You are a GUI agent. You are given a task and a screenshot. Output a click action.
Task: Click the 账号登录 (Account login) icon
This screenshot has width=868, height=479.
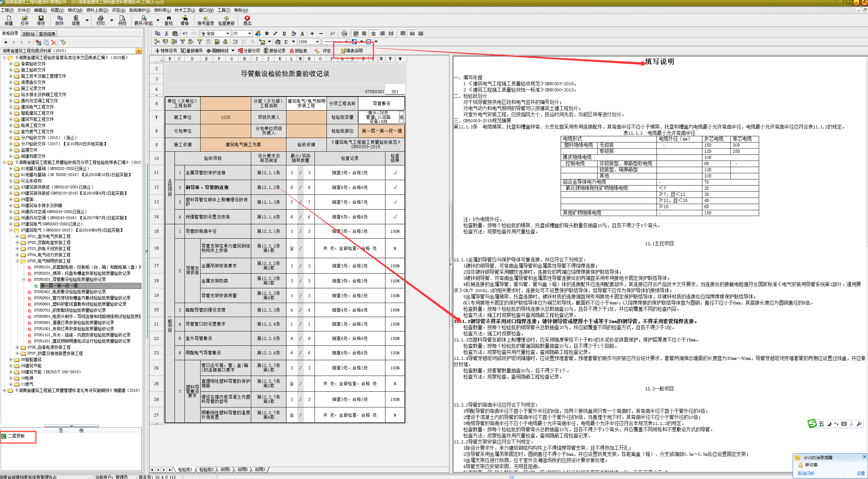point(206,21)
